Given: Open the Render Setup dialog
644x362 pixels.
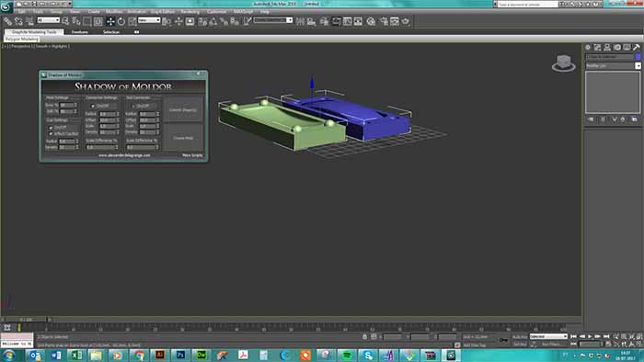Looking at the screenshot, I should pos(384,21).
